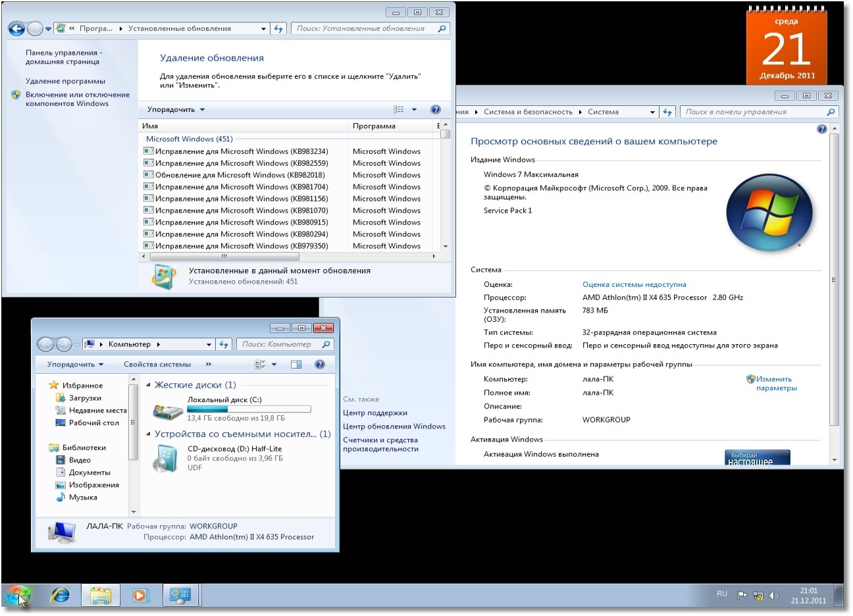
Task: Open help icon in System window
Action: [821, 129]
